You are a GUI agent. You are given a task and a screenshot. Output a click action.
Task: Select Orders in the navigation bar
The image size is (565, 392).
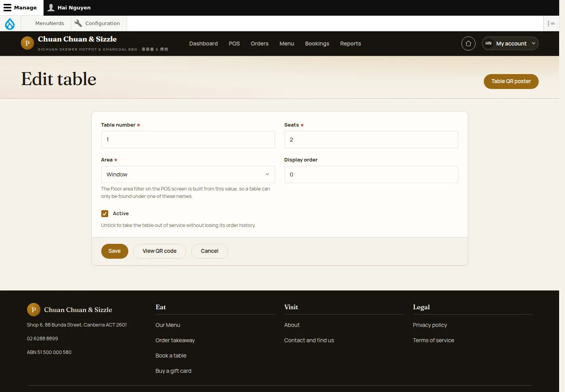260,44
